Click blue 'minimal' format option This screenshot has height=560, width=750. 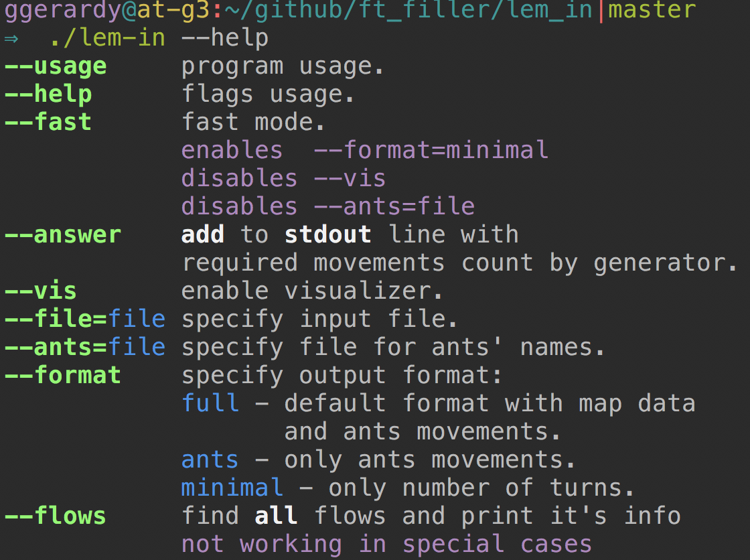tap(232, 488)
